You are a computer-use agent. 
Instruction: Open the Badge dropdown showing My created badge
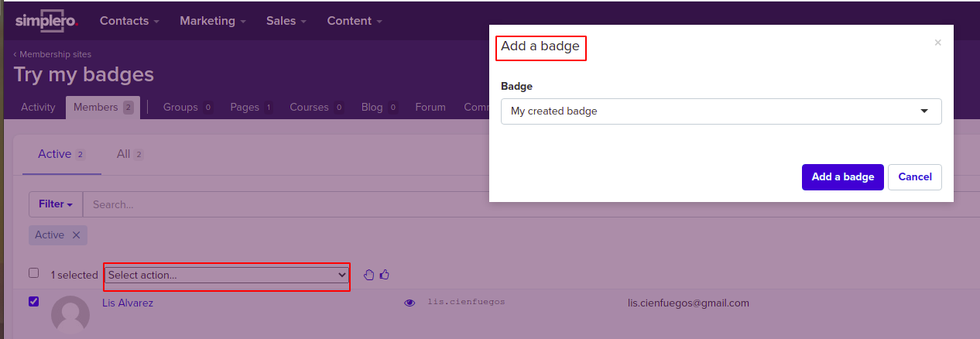pos(721,111)
